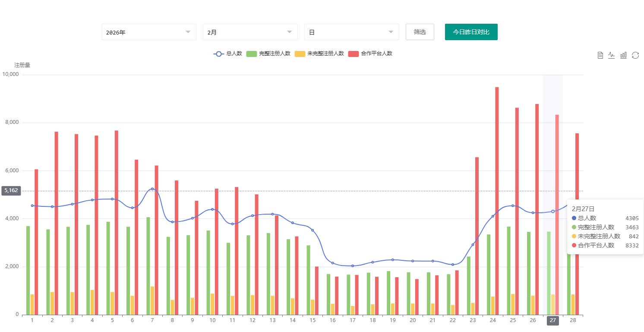
Task: Switch chart to bar type icon
Action: (623, 55)
